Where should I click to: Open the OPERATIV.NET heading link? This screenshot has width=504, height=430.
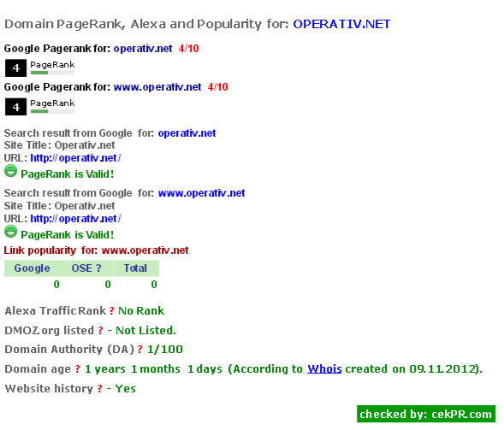tap(341, 24)
